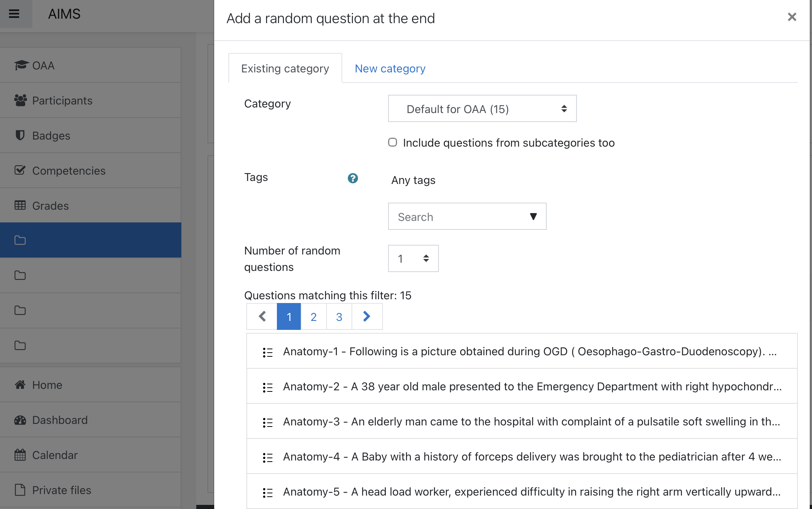Image resolution: width=812 pixels, height=509 pixels.
Task: Open number of random questions selector
Action: (413, 258)
